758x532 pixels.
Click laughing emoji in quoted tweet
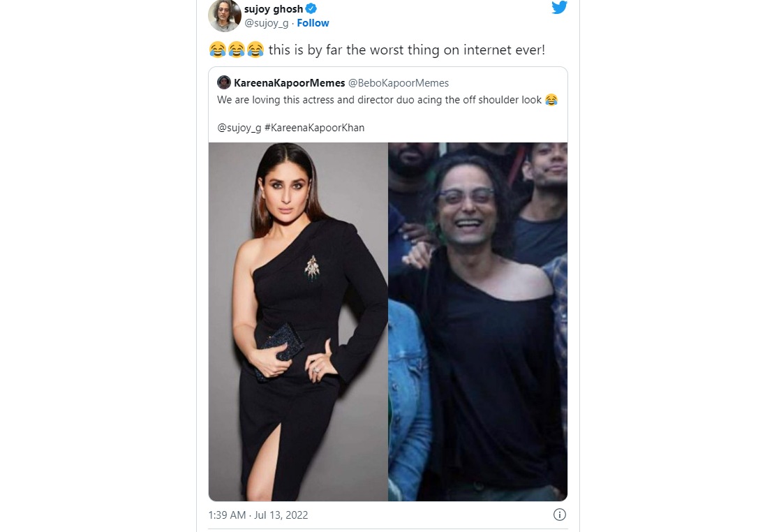click(551, 100)
